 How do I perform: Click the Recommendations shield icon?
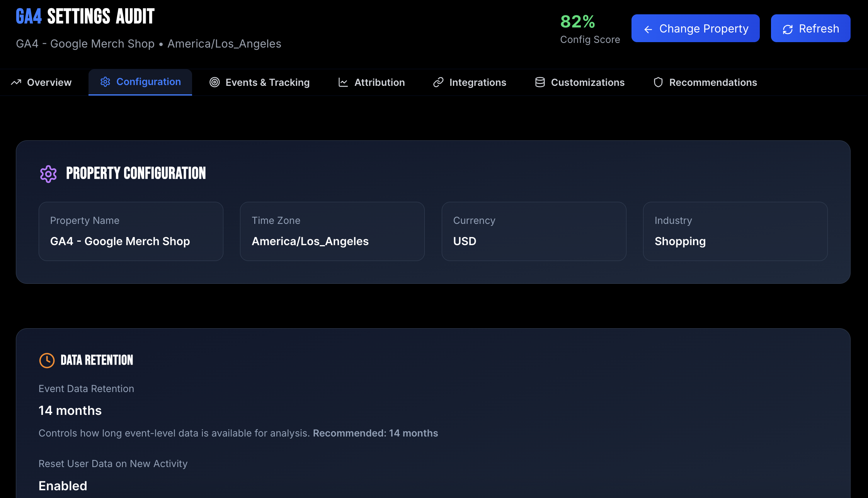click(658, 82)
